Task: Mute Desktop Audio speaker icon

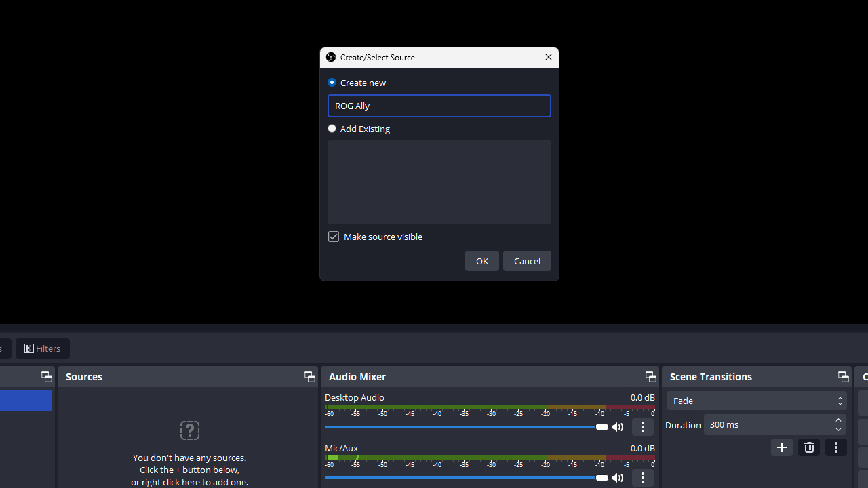Action: pos(618,427)
